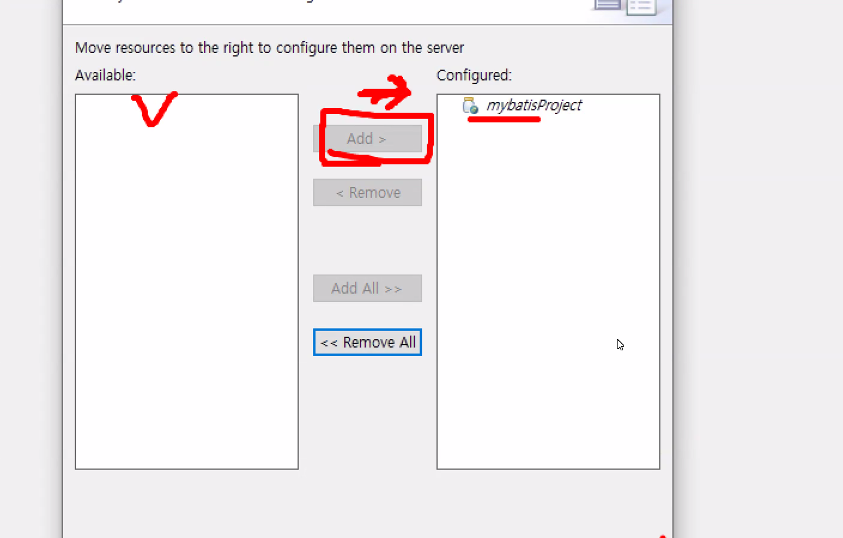Click the mouse cursor spot in Configured list
The image size is (843, 538).
[x=620, y=345]
